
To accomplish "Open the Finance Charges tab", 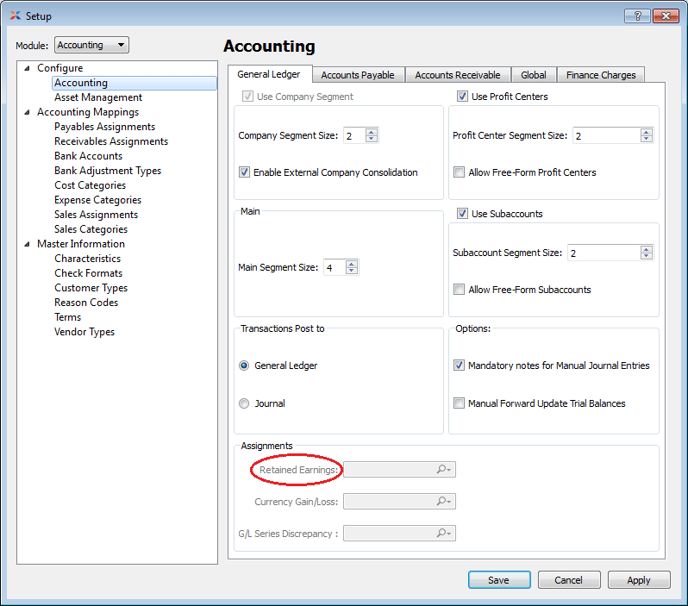I will coord(600,75).
